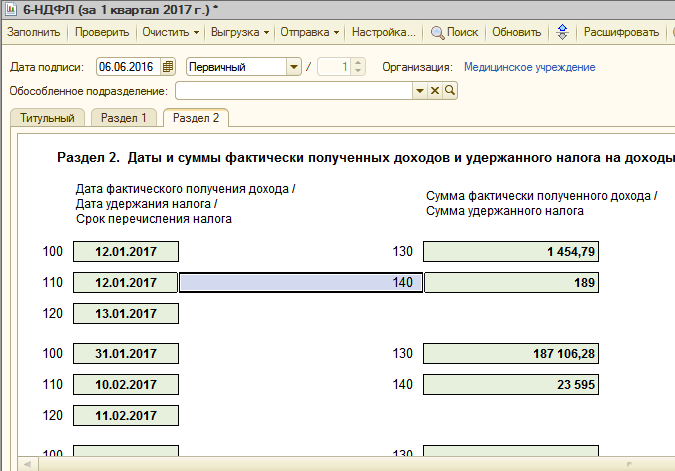This screenshot has height=471, width=675.
Task: Open the Обособленное подразделение dropdown list
Action: click(x=420, y=91)
